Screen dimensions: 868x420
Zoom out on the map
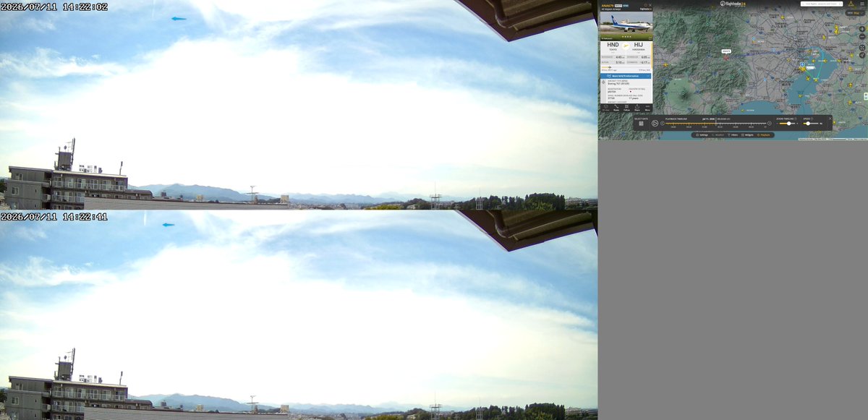click(862, 37)
